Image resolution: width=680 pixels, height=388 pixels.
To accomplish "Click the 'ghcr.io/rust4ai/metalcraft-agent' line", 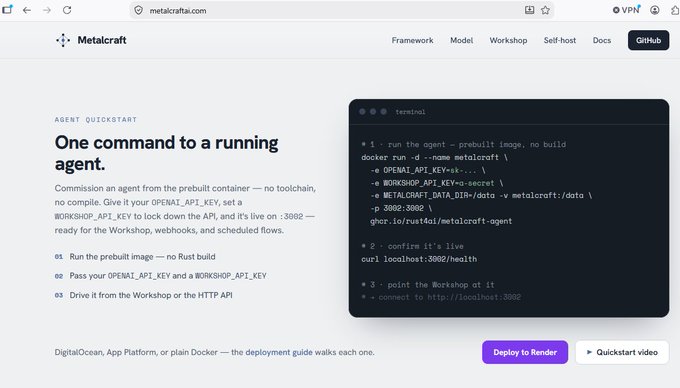I will (x=441, y=221).
